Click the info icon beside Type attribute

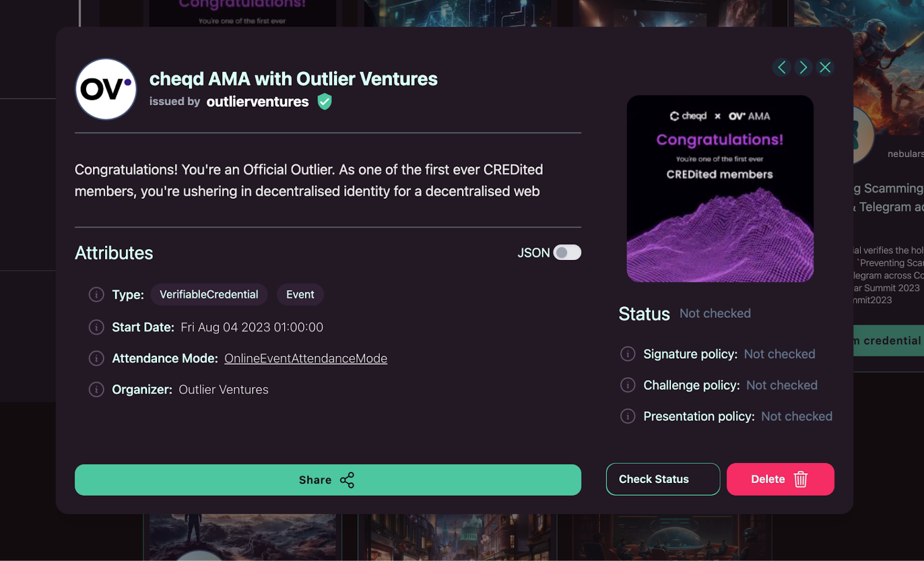(x=96, y=295)
